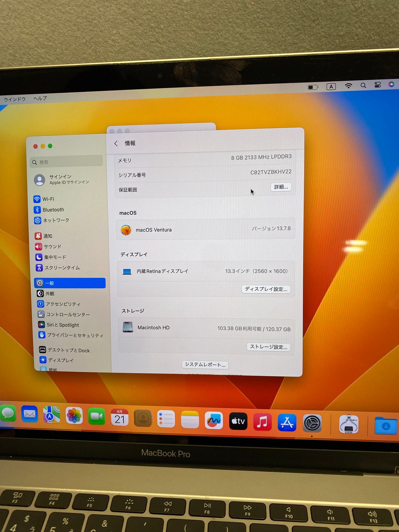Click the 検索 search field
This screenshot has width=399, height=532.
[x=67, y=162]
